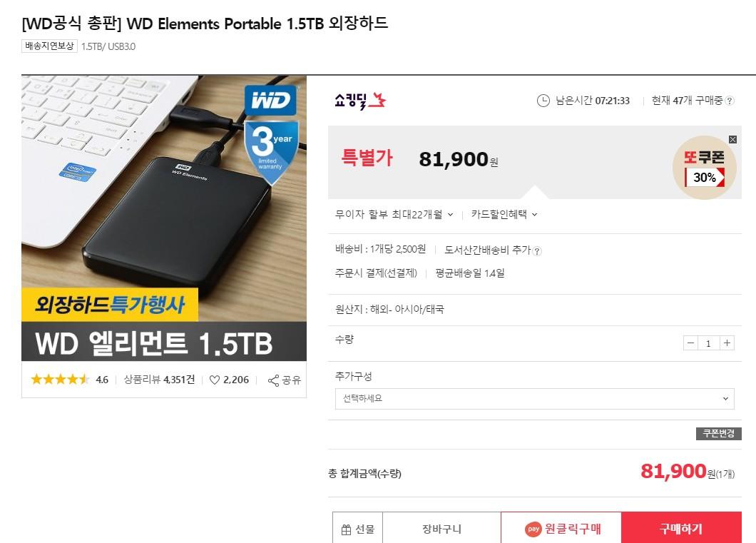Image resolution: width=756 pixels, height=543 pixels.
Task: Click the 원클릭구매 pay button
Action: coord(561,529)
